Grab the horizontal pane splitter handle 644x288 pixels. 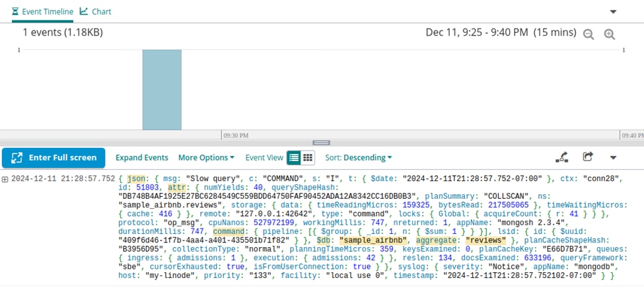(322, 143)
